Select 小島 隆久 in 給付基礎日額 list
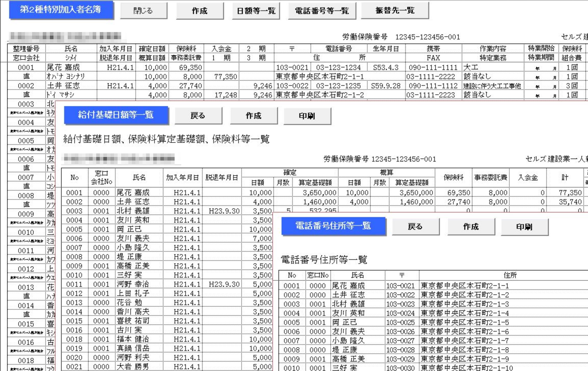 pos(133,248)
